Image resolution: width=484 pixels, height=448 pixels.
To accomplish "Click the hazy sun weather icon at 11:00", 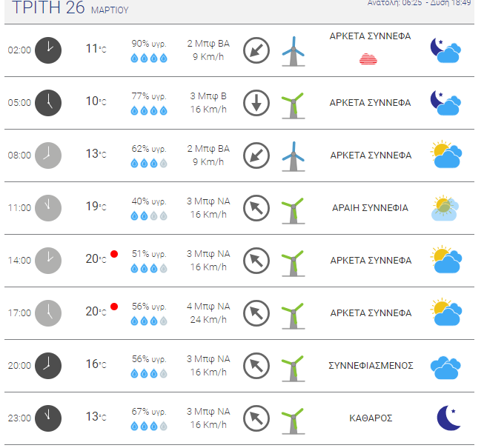I will (x=445, y=208).
